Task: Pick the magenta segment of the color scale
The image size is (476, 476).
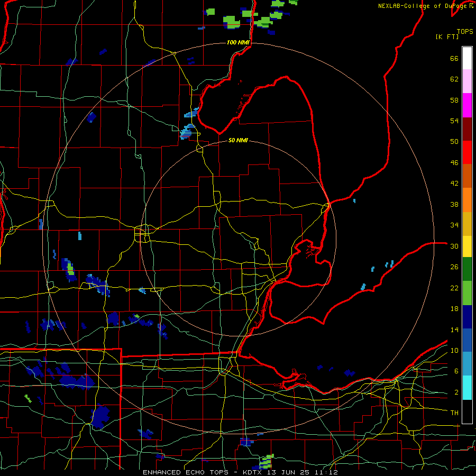Action: (467, 105)
